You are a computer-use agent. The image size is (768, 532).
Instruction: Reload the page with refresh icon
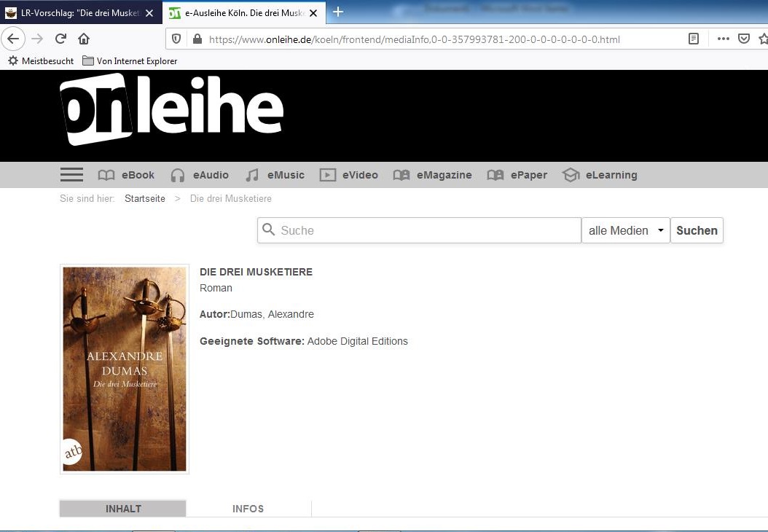coord(60,39)
